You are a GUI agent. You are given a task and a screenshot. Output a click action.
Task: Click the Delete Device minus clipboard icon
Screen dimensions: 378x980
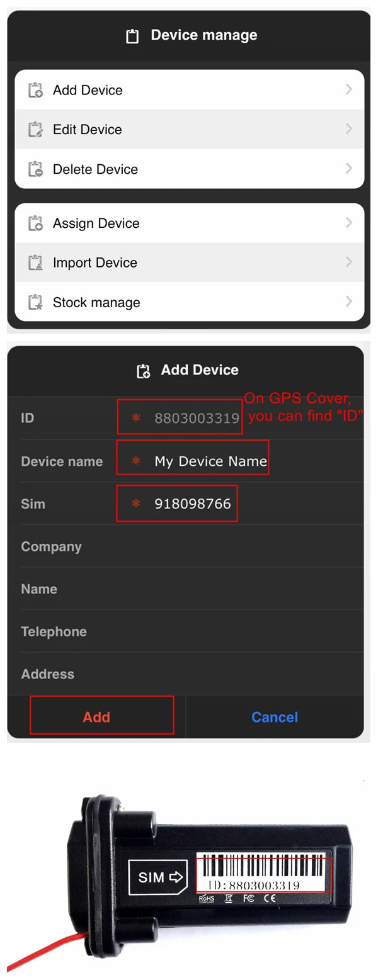point(35,169)
